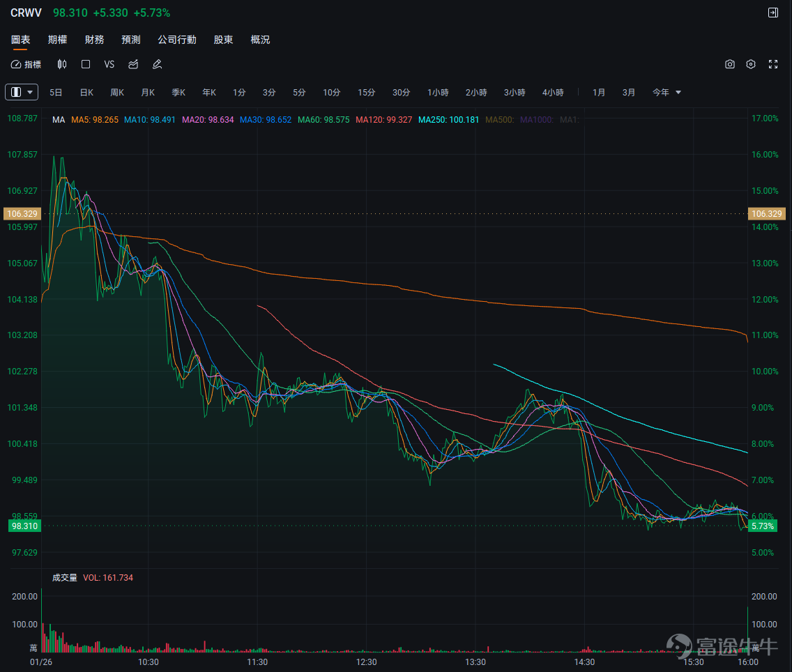792x672 pixels.
Task: Open the 財務 tab
Action: [94, 39]
